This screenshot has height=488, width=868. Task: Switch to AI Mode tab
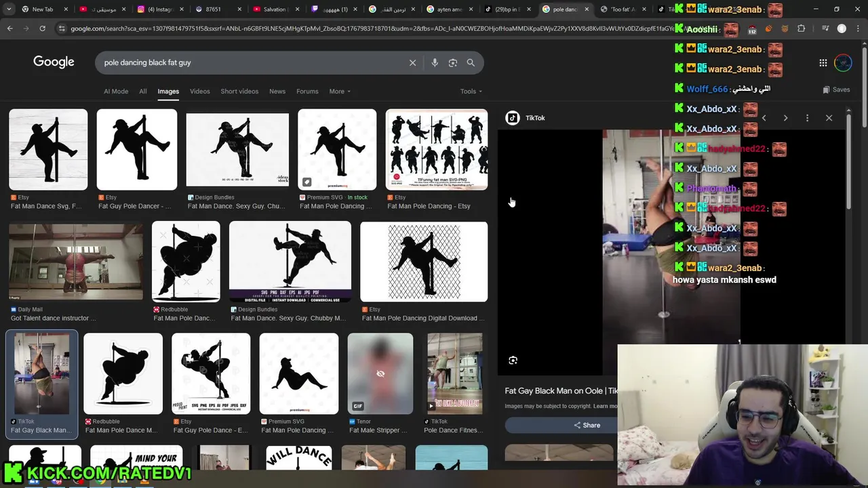pos(116,91)
